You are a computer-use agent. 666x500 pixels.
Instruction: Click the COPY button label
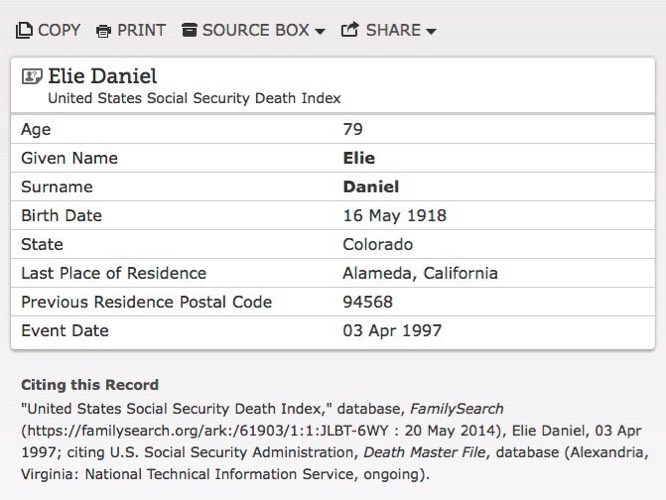click(x=59, y=30)
